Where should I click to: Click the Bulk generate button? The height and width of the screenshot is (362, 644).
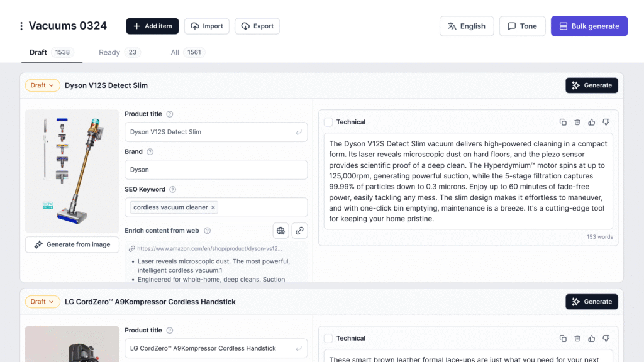pyautogui.click(x=589, y=26)
